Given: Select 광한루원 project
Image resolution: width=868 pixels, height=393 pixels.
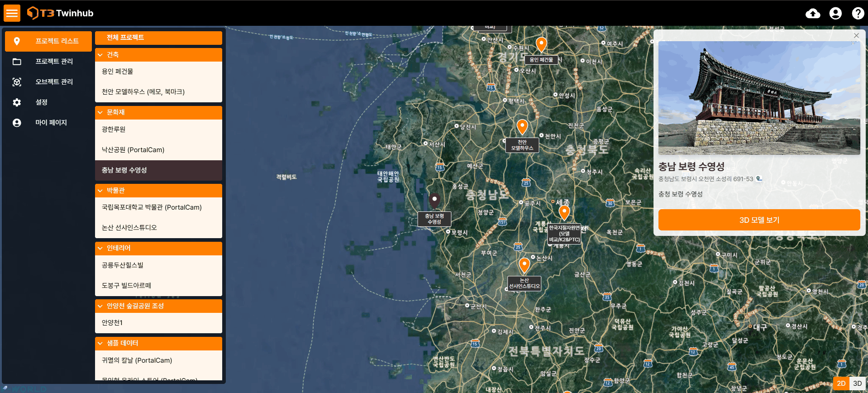Looking at the screenshot, I should pyautogui.click(x=158, y=129).
